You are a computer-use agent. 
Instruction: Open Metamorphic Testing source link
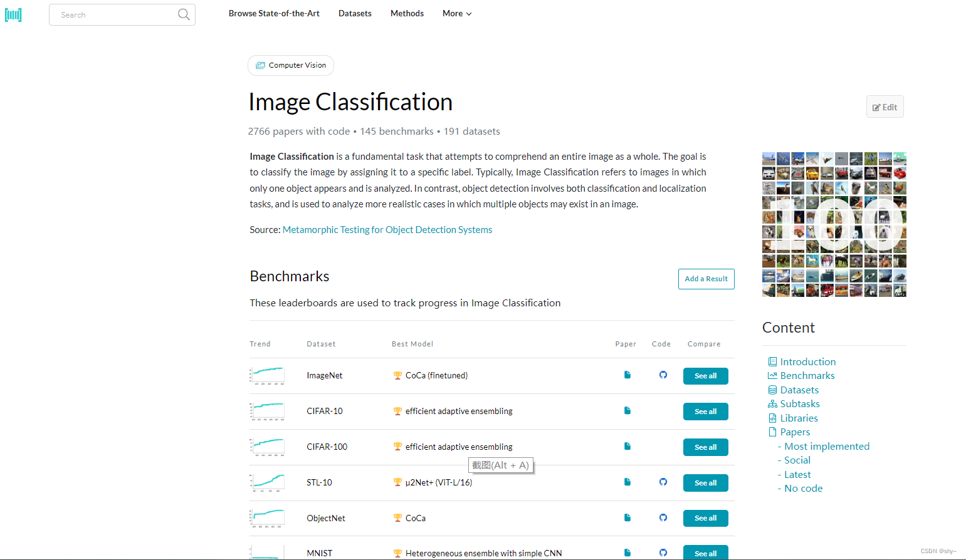[387, 230]
